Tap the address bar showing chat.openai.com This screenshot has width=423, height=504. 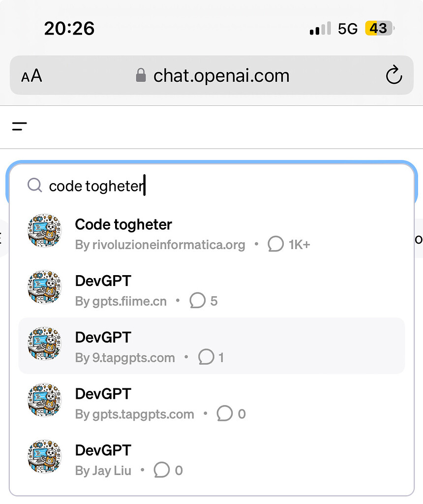221,75
